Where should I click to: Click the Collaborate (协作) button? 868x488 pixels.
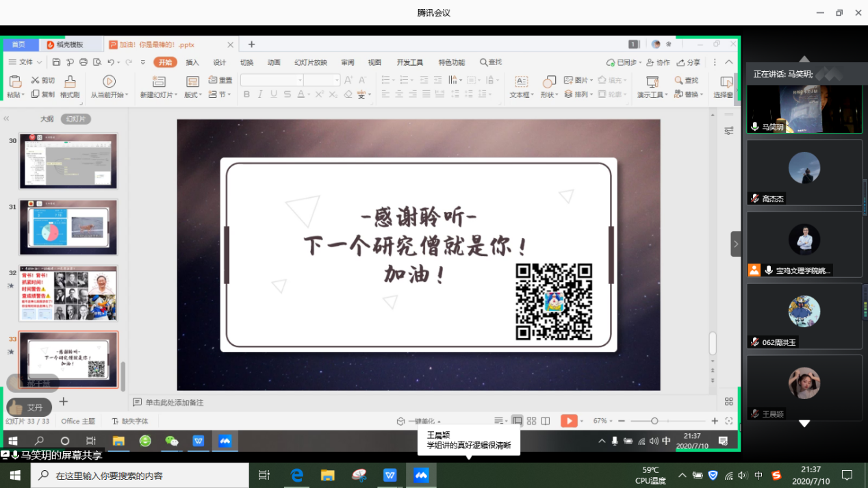[x=659, y=62]
